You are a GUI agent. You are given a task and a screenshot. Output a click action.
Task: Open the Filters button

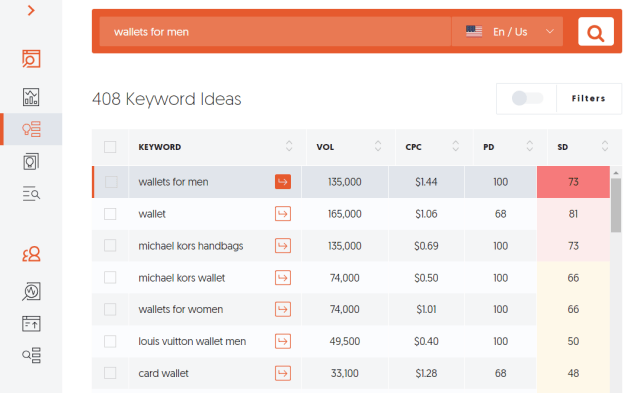[589, 98]
